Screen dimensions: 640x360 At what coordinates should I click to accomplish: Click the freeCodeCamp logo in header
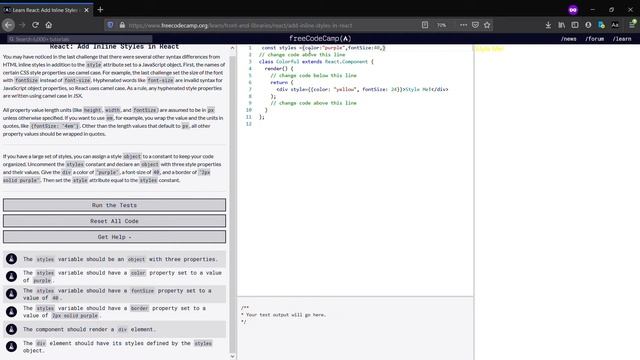(x=320, y=38)
